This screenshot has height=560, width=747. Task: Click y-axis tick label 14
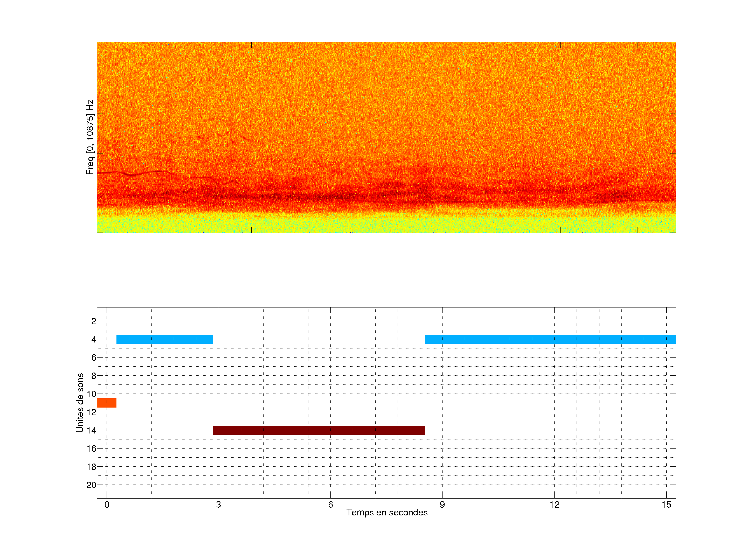point(92,430)
